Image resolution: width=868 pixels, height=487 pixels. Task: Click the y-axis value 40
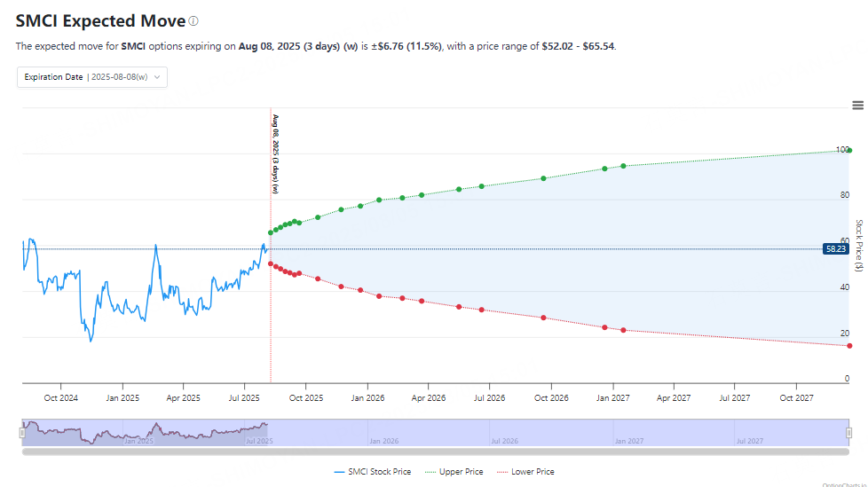click(845, 287)
